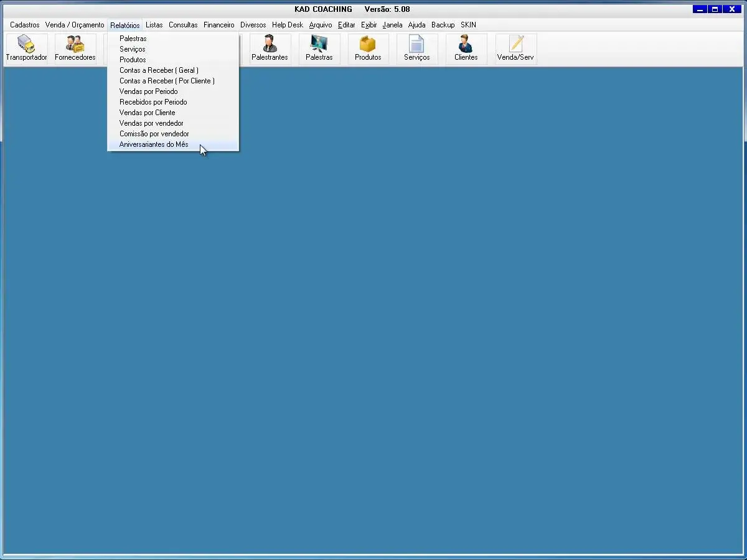Viewport: 747px width, 560px height.
Task: Click the Serviços document icon
Action: pyautogui.click(x=416, y=45)
